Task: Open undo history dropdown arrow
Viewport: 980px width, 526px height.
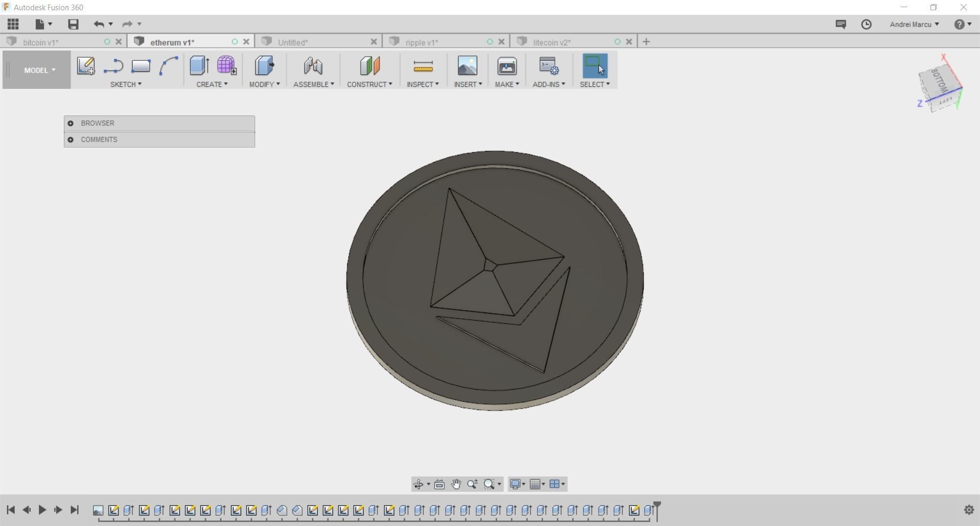Action: pyautogui.click(x=111, y=24)
